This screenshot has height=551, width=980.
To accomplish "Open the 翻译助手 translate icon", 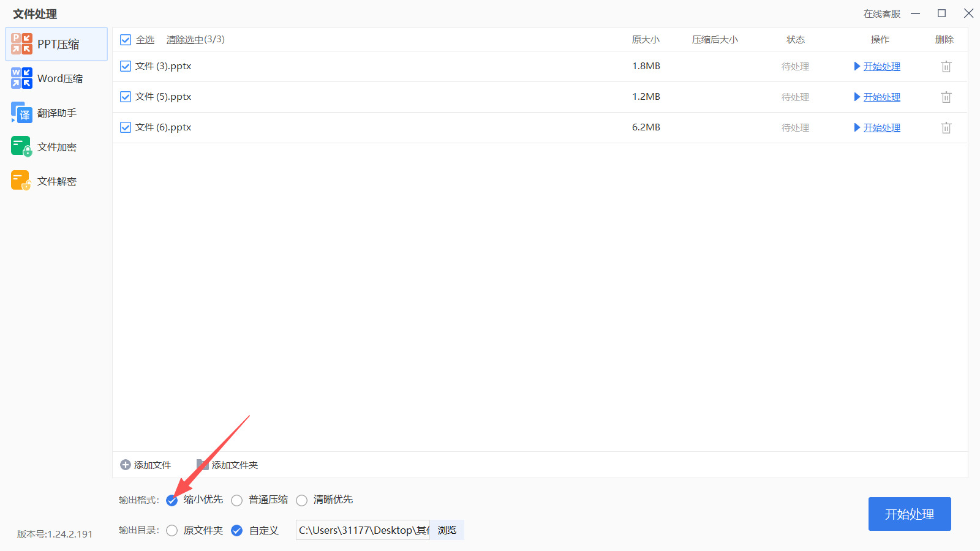I will pyautogui.click(x=21, y=113).
